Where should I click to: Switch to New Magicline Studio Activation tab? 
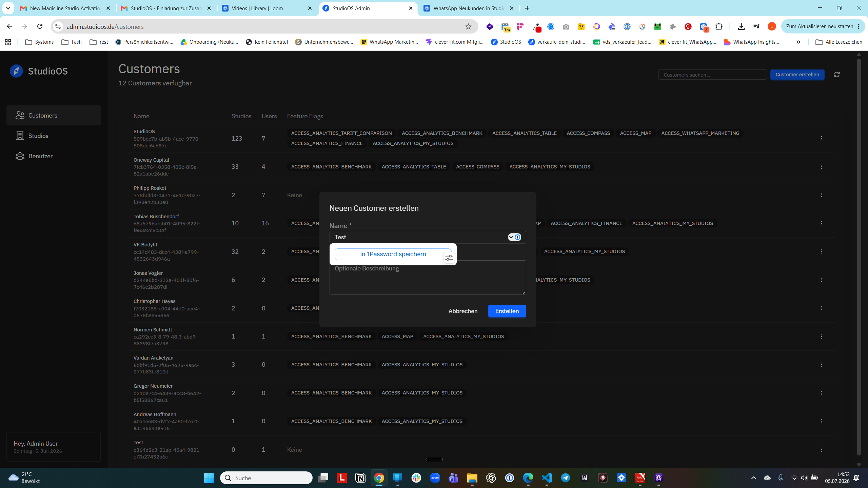tap(65, 8)
